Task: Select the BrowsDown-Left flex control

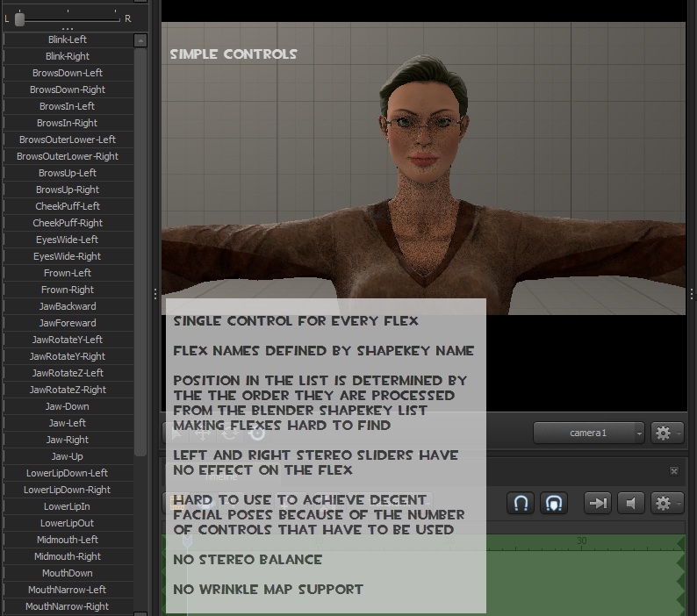Action: pos(68,73)
